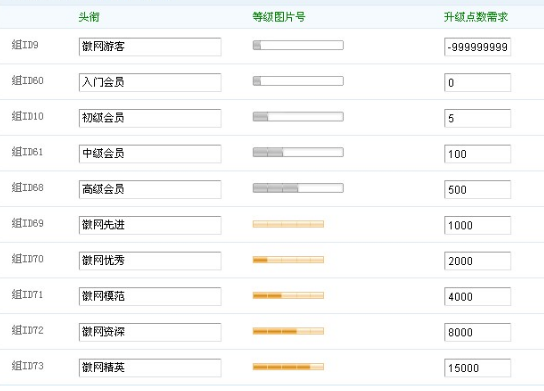Viewport: 544px width, 391px height.
Task: Click the 组ID10 row label
Action: click(x=27, y=116)
